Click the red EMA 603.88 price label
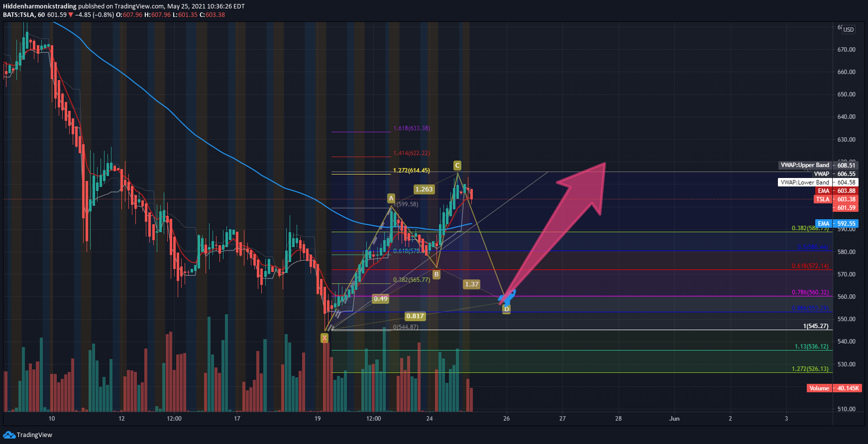The image size is (868, 444). coord(836,191)
